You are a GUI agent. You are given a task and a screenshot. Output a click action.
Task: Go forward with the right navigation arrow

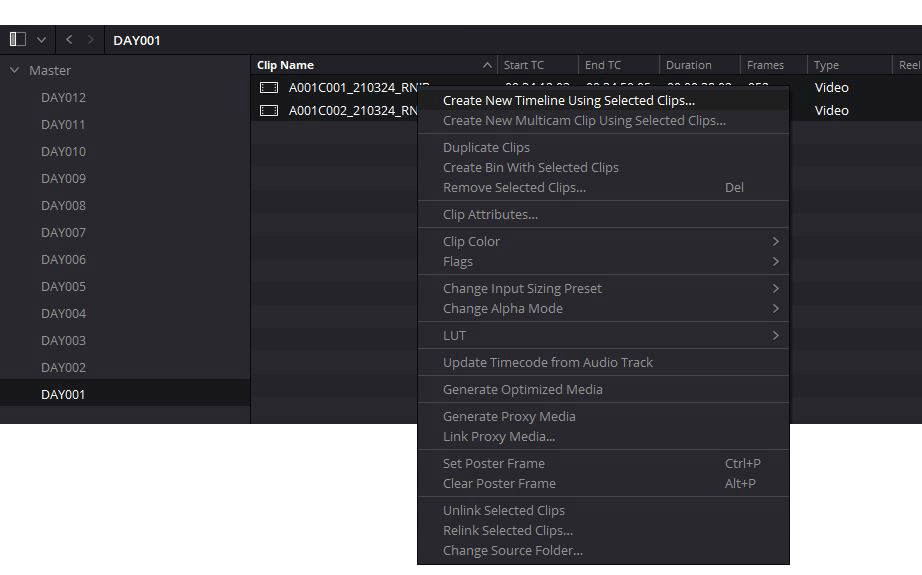coord(91,39)
